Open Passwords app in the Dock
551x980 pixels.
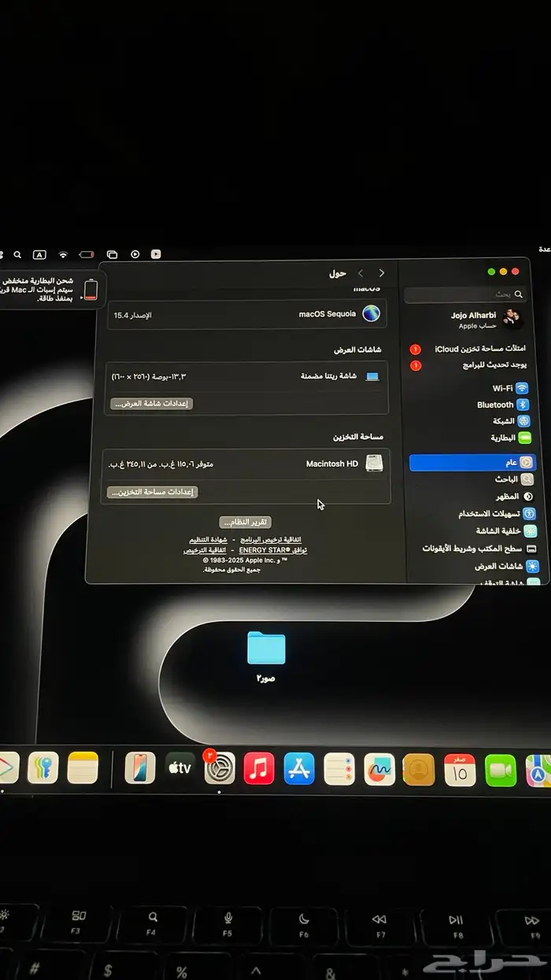click(43, 767)
